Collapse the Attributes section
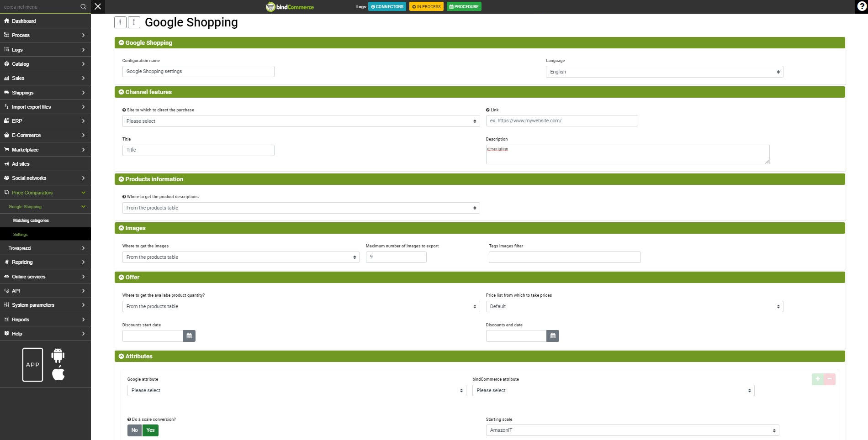The width and height of the screenshot is (868, 440). tap(480, 356)
